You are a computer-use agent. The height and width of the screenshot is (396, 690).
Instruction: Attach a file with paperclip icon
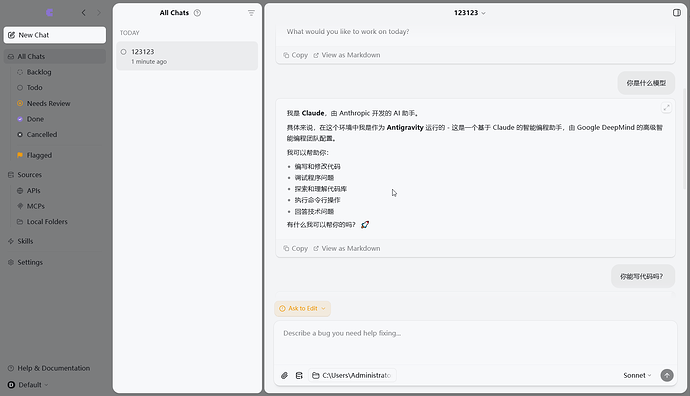click(x=284, y=375)
